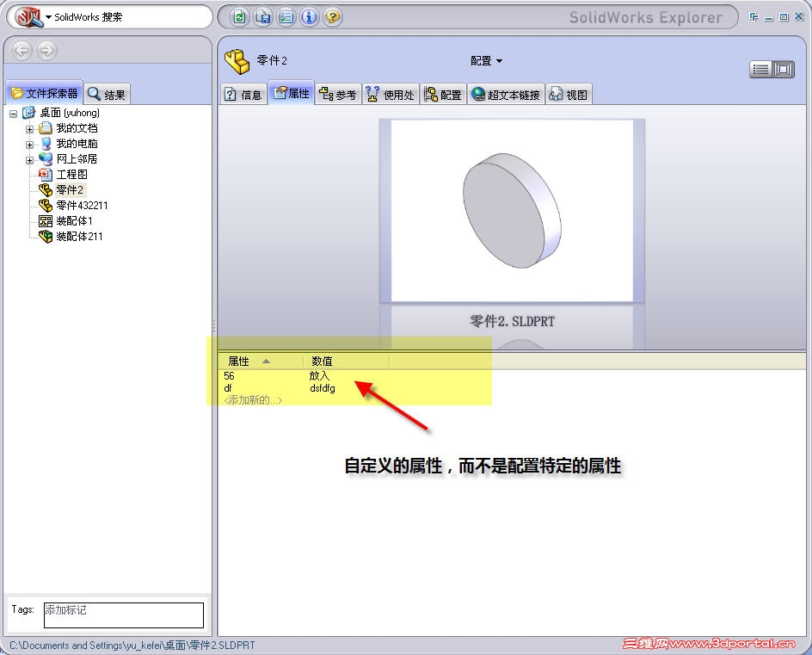Viewport: 812px width, 655px height.
Task: Click the Tags 添加标记 input field
Action: pyautogui.click(x=124, y=615)
